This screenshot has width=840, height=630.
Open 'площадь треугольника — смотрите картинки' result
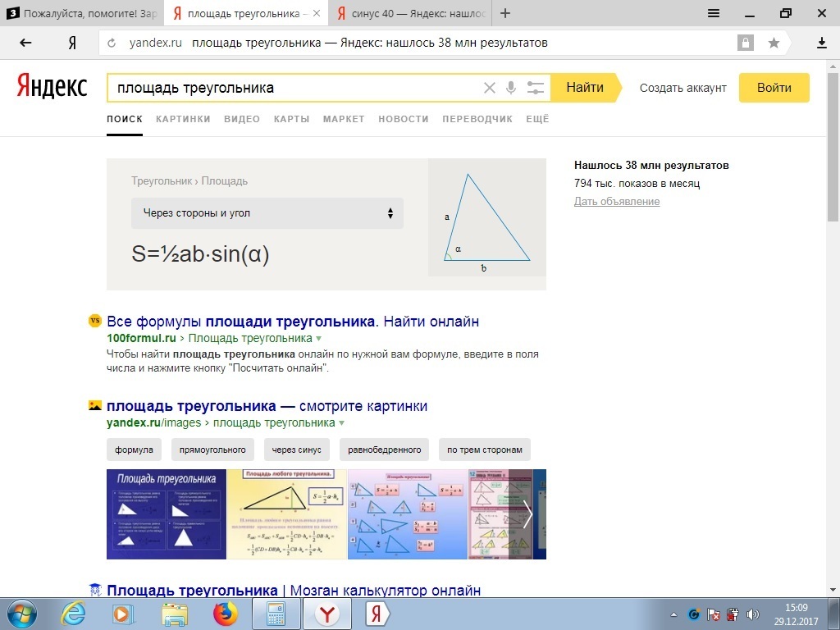267,406
